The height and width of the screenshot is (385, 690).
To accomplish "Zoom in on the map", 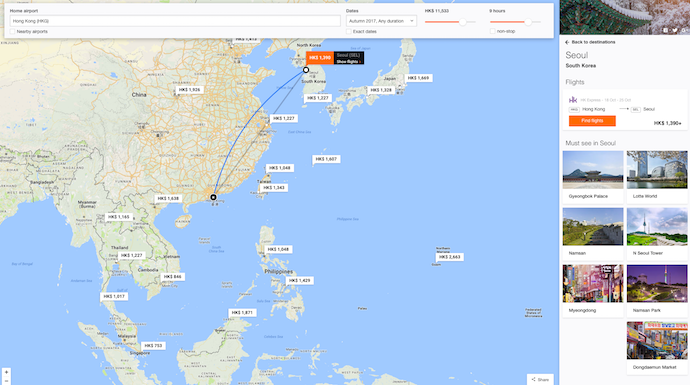I will [x=6, y=372].
